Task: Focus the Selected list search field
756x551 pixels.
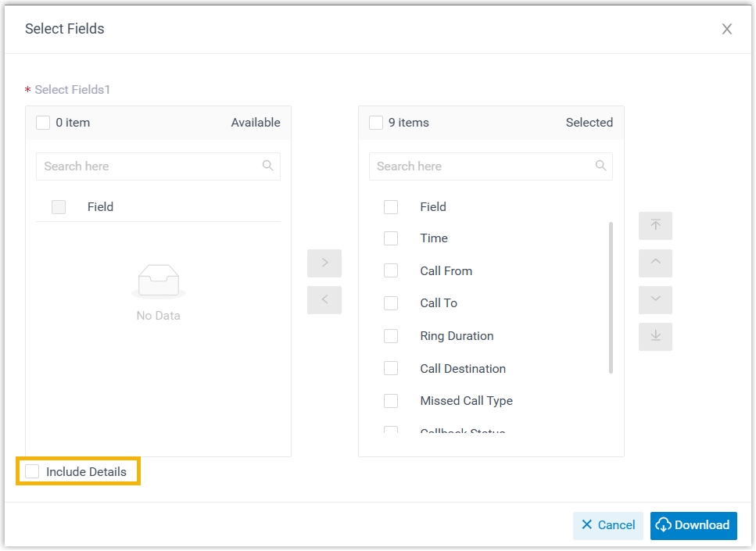Action: click(x=481, y=166)
